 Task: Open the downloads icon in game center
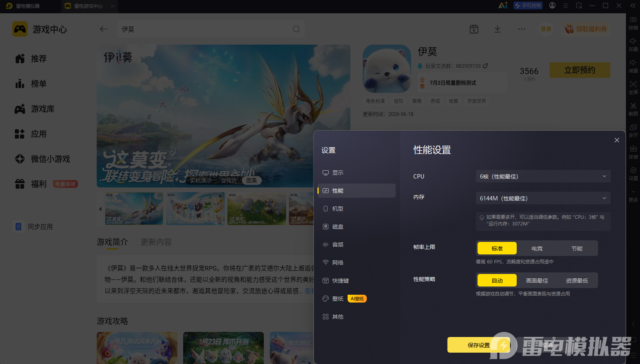(x=498, y=29)
